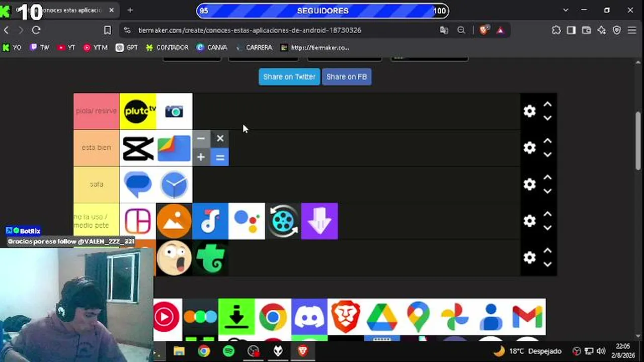The width and height of the screenshot is (644, 362).
Task: Select the three colored dots app tile
Action: click(x=200, y=317)
